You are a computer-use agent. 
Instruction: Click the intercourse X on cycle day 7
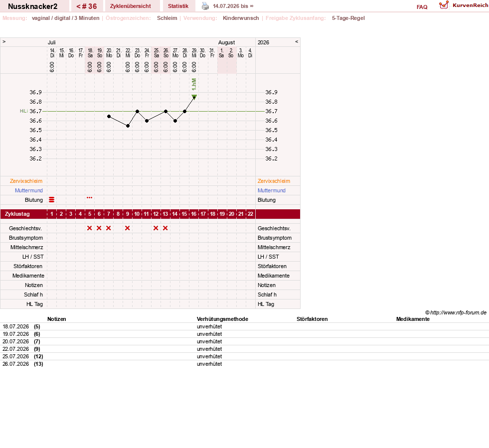click(109, 228)
